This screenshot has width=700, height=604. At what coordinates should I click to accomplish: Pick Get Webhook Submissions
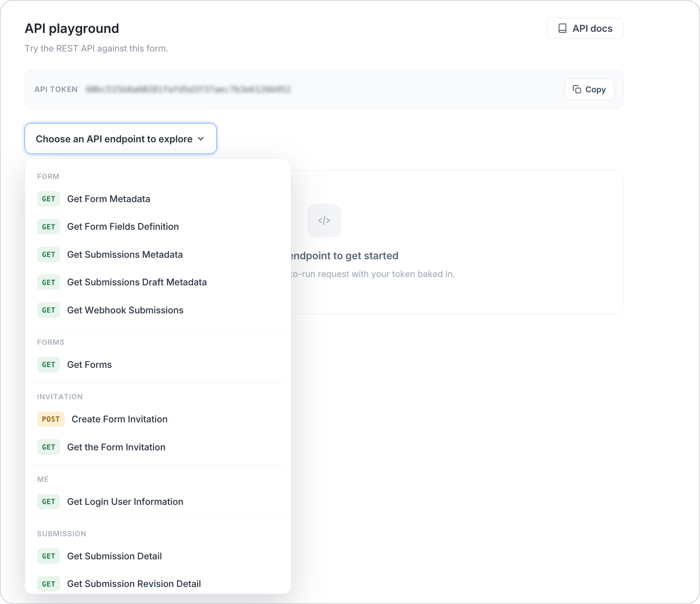click(x=158, y=310)
